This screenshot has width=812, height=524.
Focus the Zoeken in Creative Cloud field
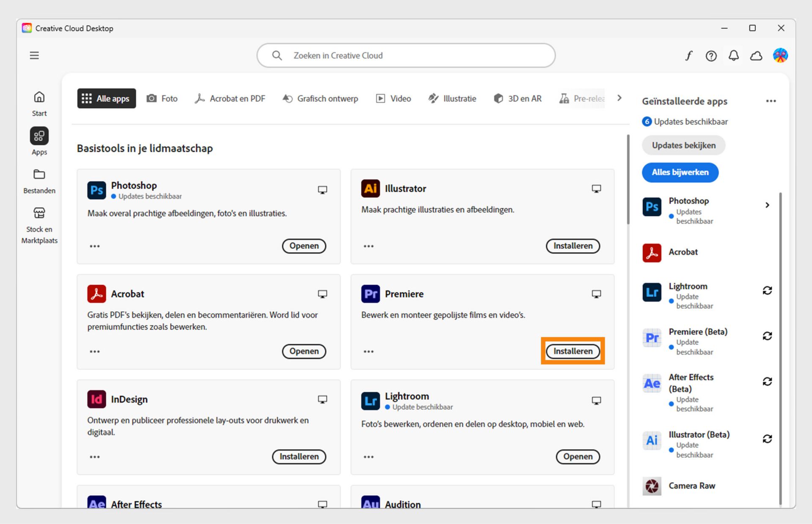(x=406, y=55)
